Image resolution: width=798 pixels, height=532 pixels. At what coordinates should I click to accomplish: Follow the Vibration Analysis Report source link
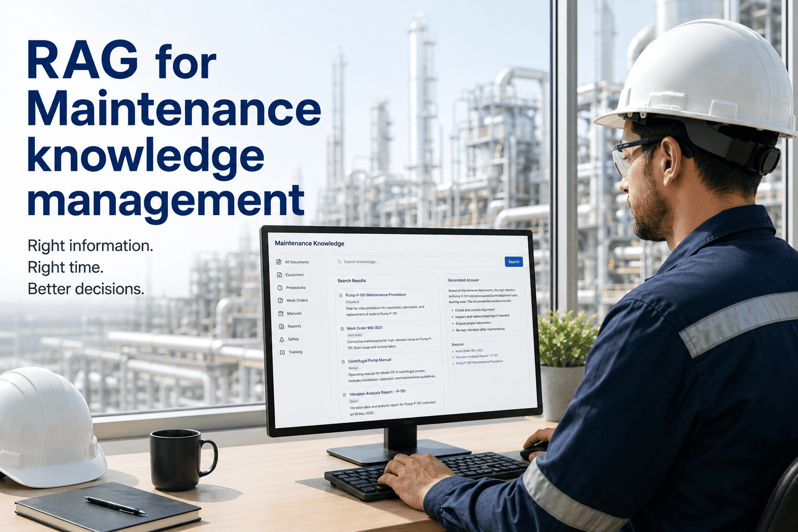coord(477,356)
